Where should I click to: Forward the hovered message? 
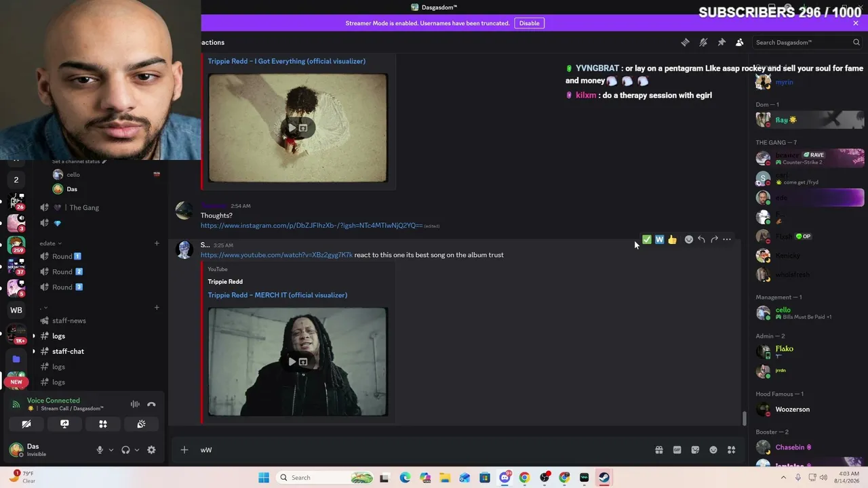tap(714, 239)
